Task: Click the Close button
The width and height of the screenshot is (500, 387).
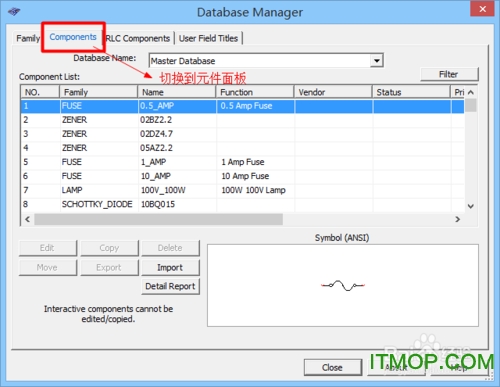Action: tap(333, 367)
